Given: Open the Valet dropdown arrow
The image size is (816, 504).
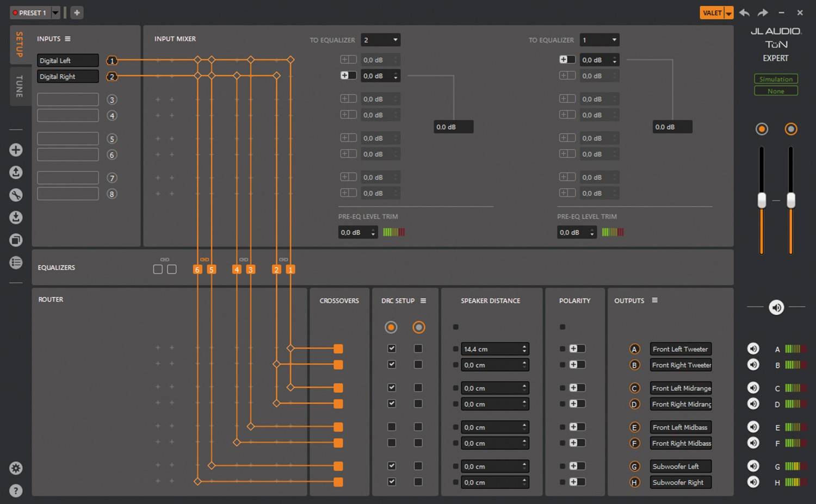Looking at the screenshot, I should click(x=729, y=13).
